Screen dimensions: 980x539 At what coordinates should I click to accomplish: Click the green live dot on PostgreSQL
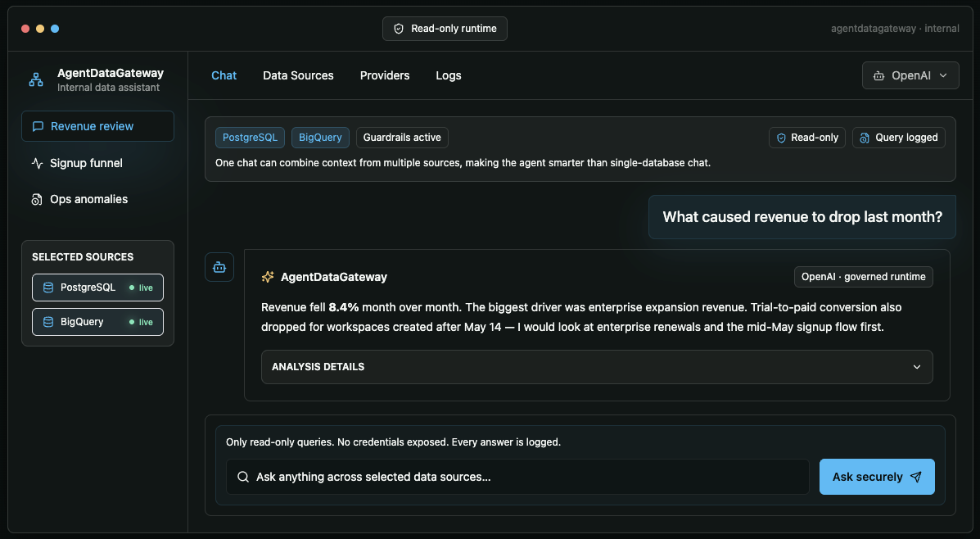click(131, 288)
